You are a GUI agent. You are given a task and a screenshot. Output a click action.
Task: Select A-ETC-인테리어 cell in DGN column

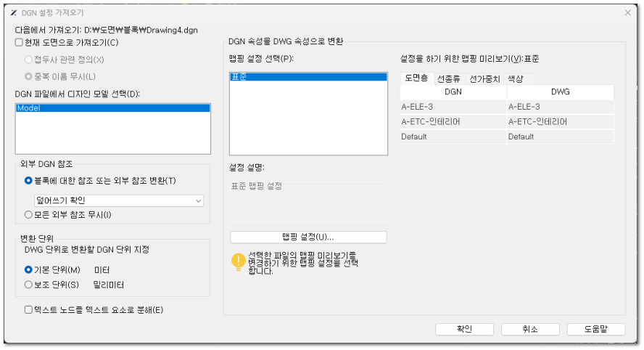(x=453, y=122)
